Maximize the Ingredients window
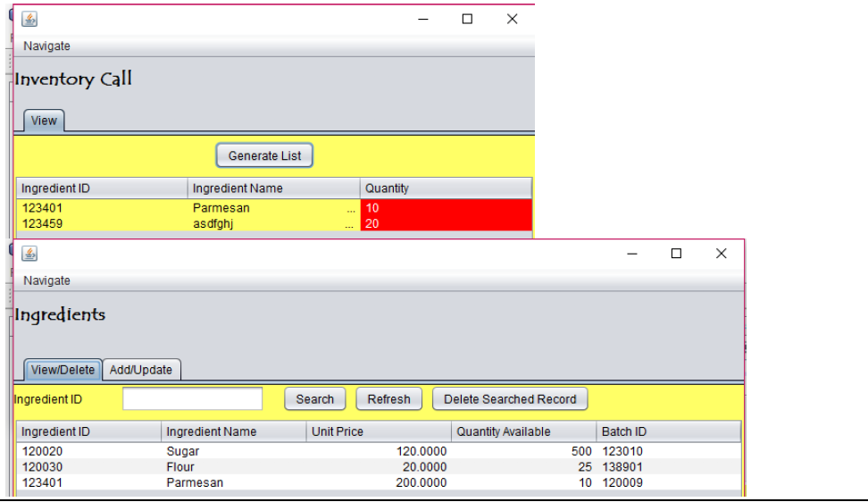 pyautogui.click(x=676, y=254)
